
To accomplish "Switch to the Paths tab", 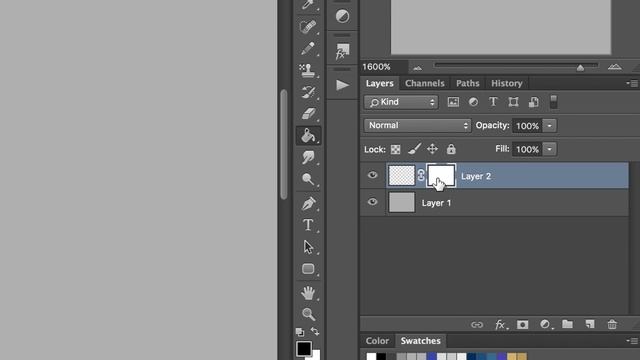I will tap(467, 83).
